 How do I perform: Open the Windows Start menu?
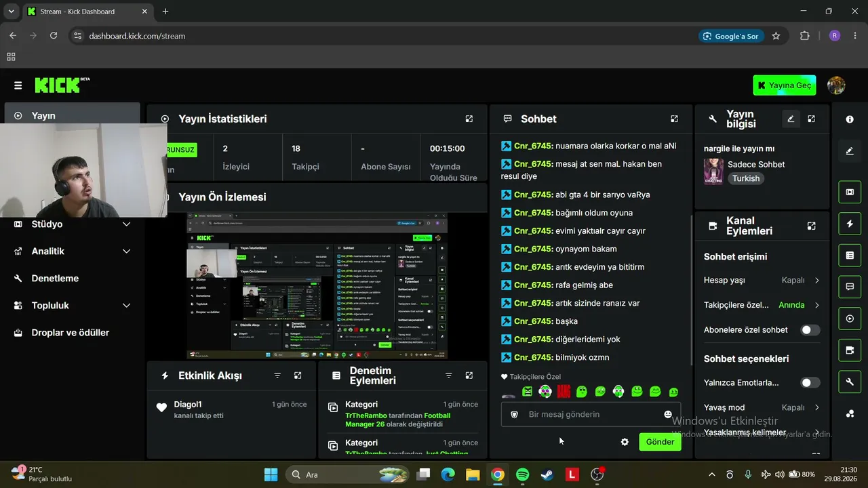coord(271,474)
